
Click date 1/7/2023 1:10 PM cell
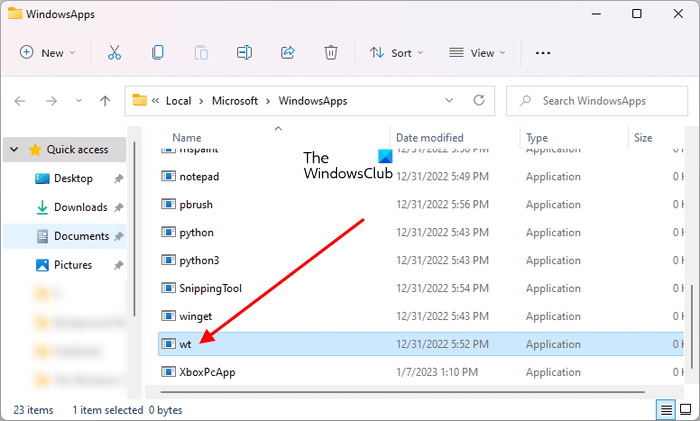[x=437, y=372]
